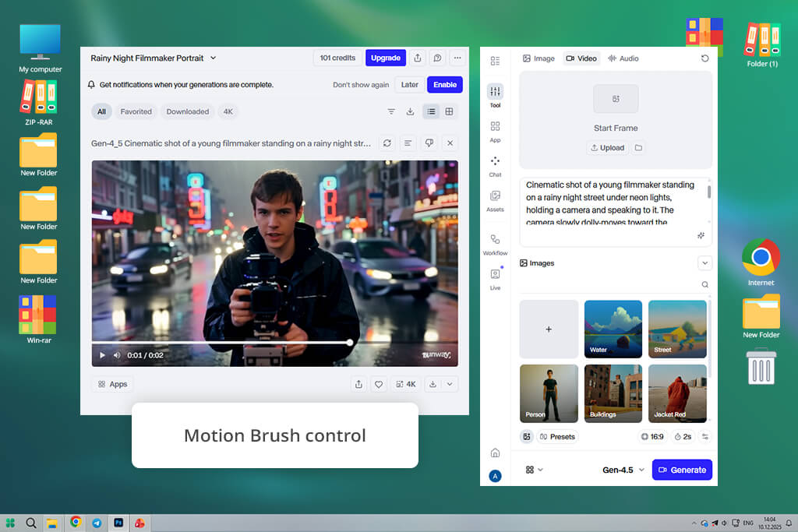Switch to Audio generation mode

(x=623, y=58)
